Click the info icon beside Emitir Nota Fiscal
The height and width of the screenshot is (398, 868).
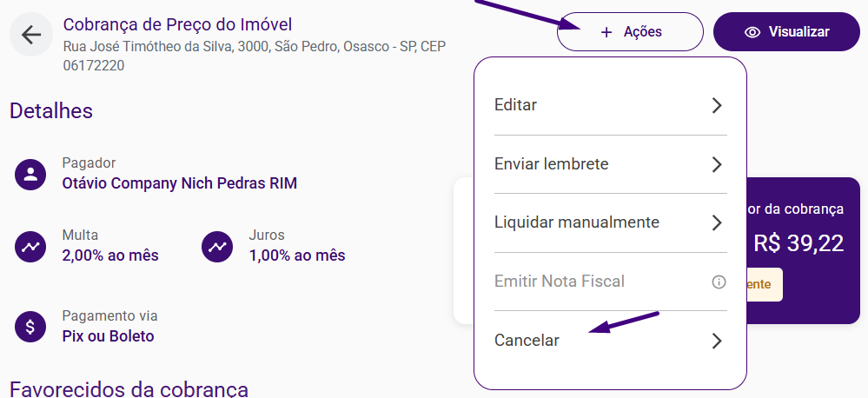(719, 282)
